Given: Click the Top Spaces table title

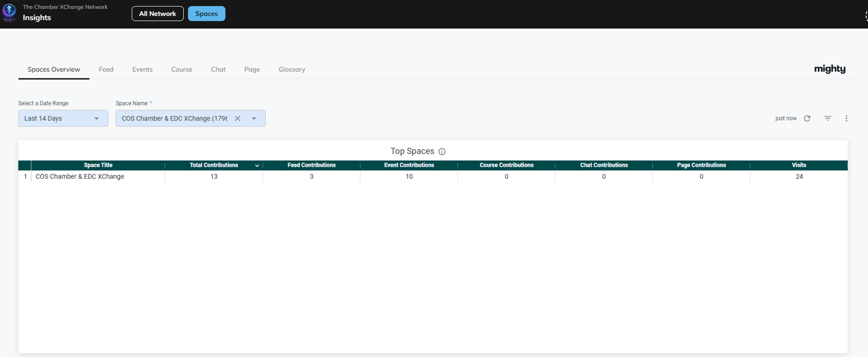Looking at the screenshot, I should (412, 152).
